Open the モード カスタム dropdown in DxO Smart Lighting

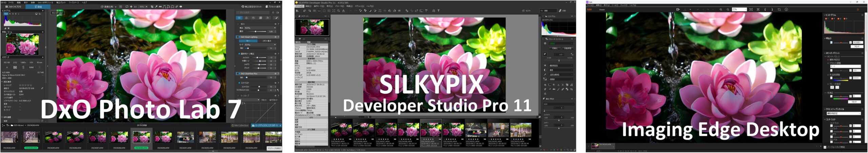click(x=260, y=45)
